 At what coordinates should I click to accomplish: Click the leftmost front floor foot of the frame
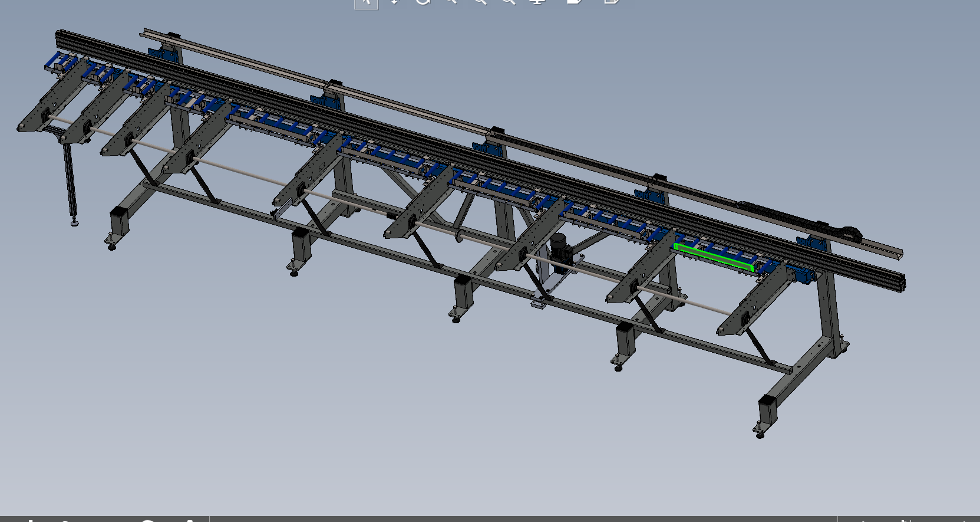coord(111,244)
